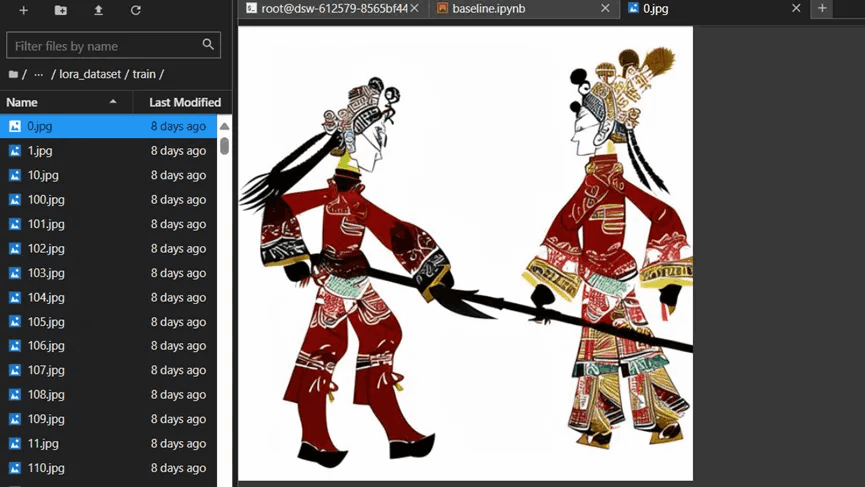Close the root@dsw terminal tab
865x487 pixels.
point(415,8)
